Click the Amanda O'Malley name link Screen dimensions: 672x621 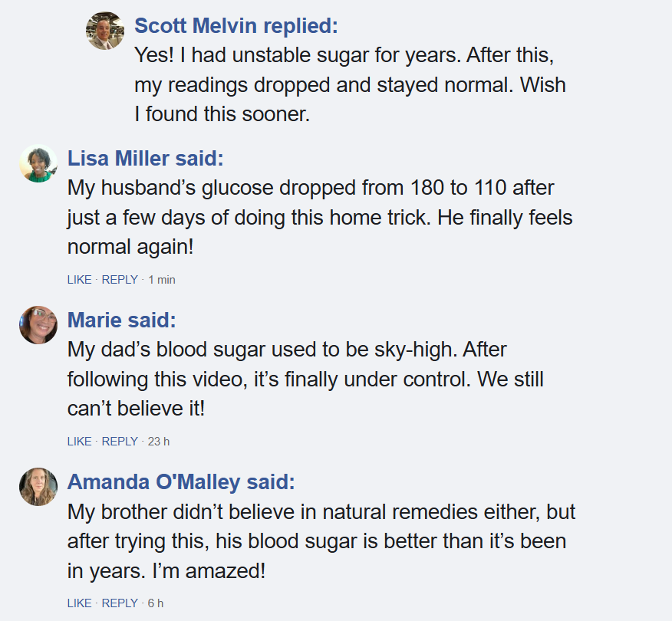pyautogui.click(x=153, y=482)
